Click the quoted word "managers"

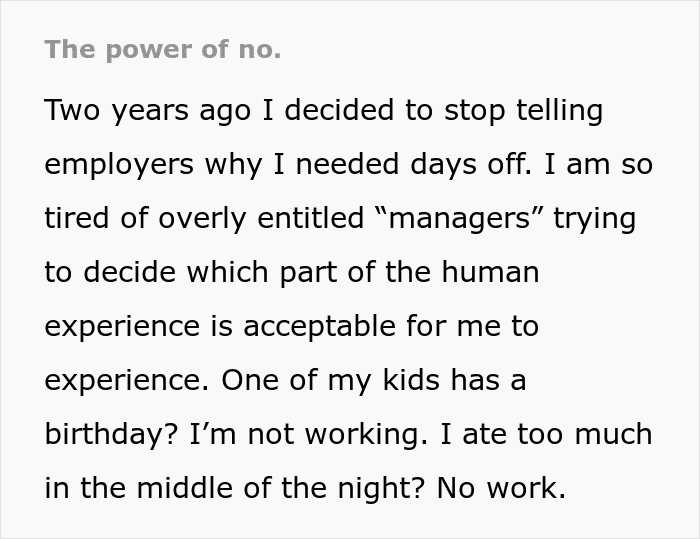462,218
